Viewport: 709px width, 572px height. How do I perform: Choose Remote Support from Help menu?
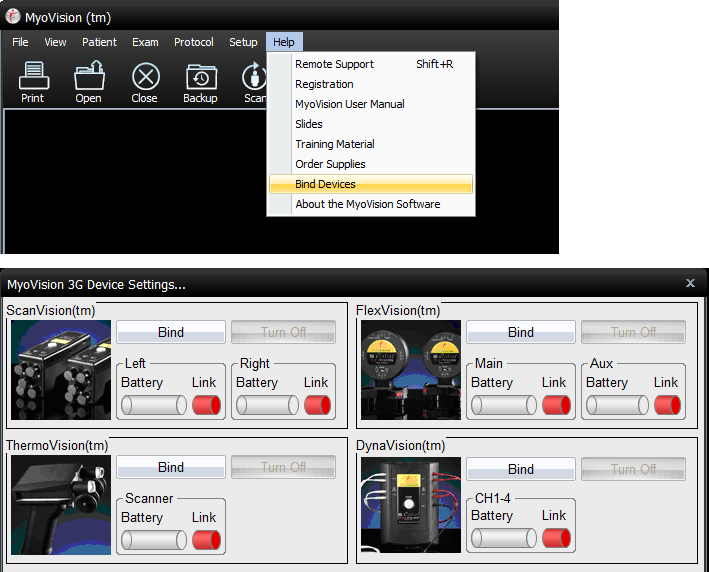[x=371, y=64]
